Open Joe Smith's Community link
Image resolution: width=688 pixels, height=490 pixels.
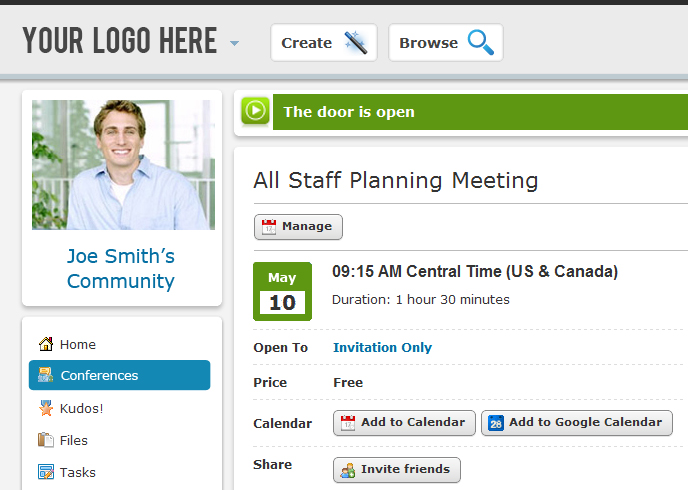coord(121,268)
